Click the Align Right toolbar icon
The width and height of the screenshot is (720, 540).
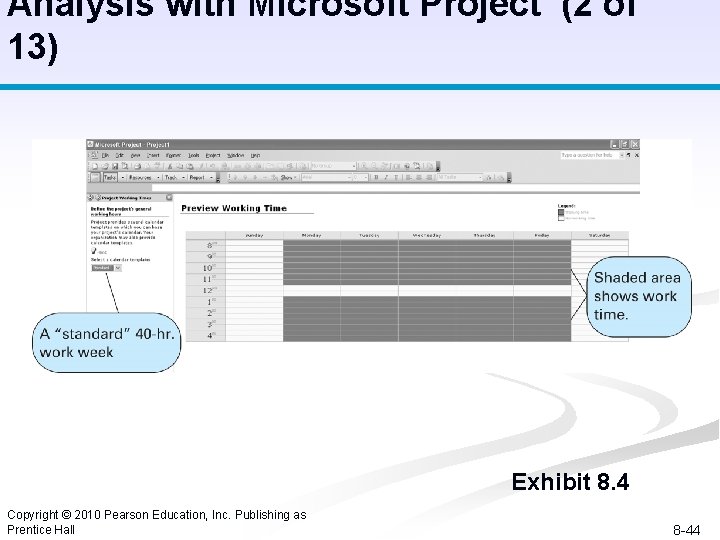point(429,177)
